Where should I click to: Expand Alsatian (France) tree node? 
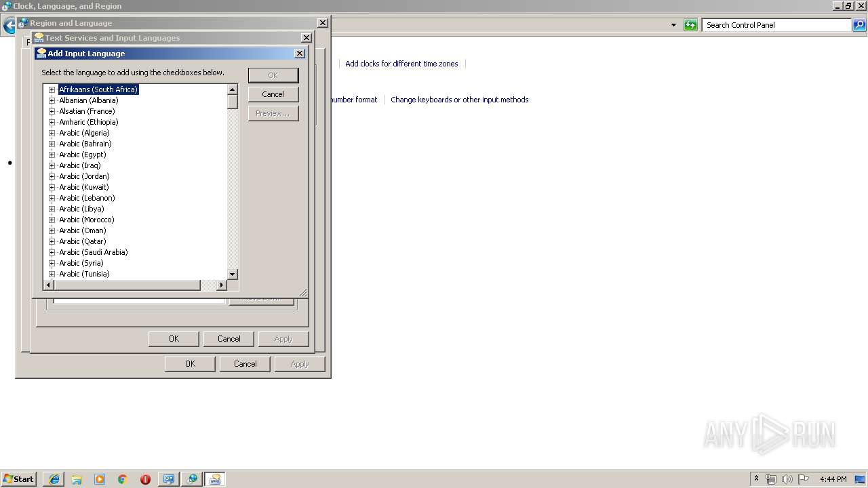click(x=52, y=111)
